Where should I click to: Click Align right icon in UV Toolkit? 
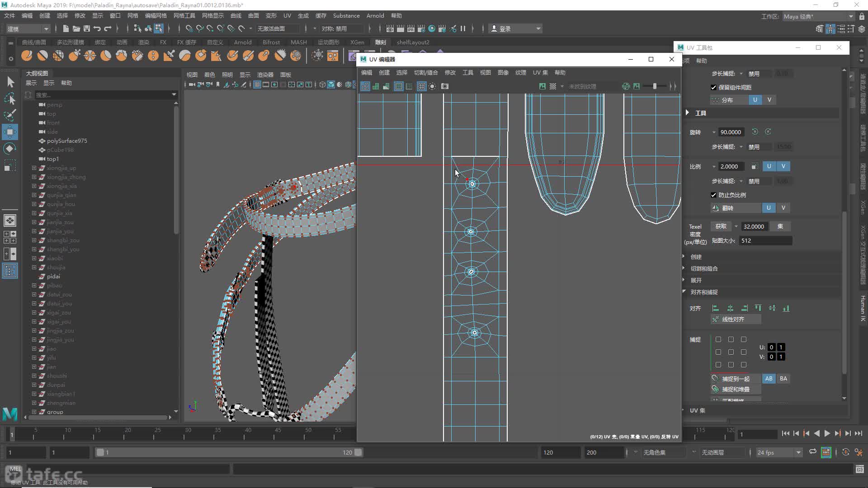coord(744,308)
